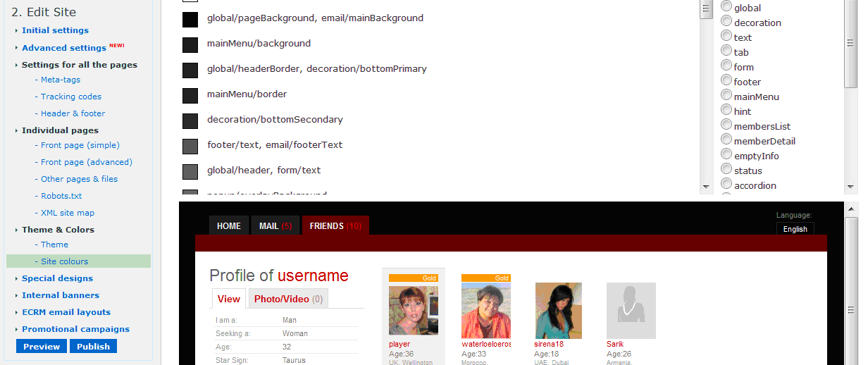Open Robots.txt editor
This screenshot has width=868, height=365.
tap(61, 196)
